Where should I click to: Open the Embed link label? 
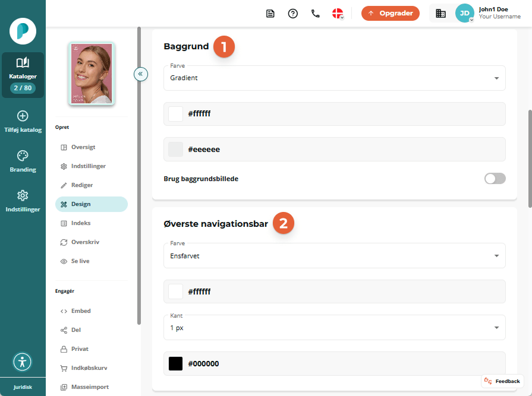81,311
